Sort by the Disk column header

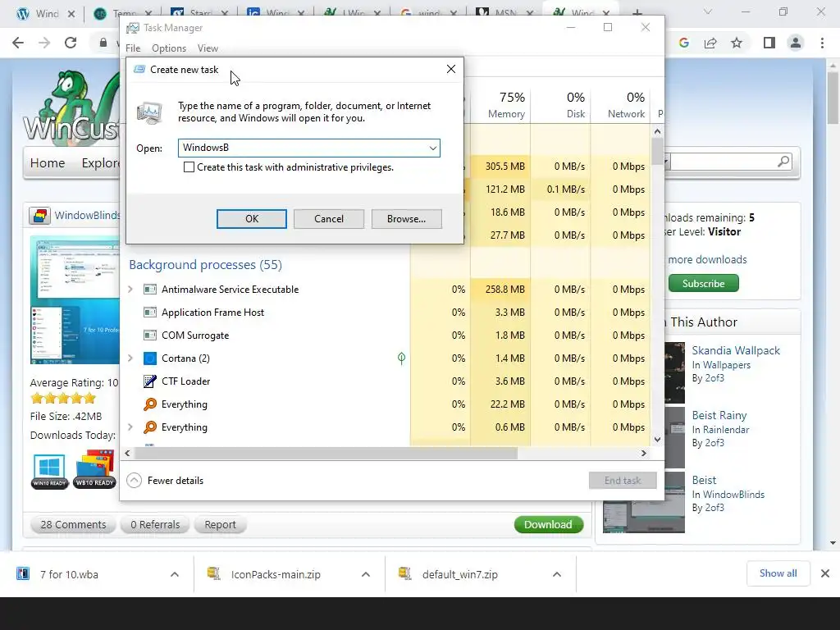point(561,105)
